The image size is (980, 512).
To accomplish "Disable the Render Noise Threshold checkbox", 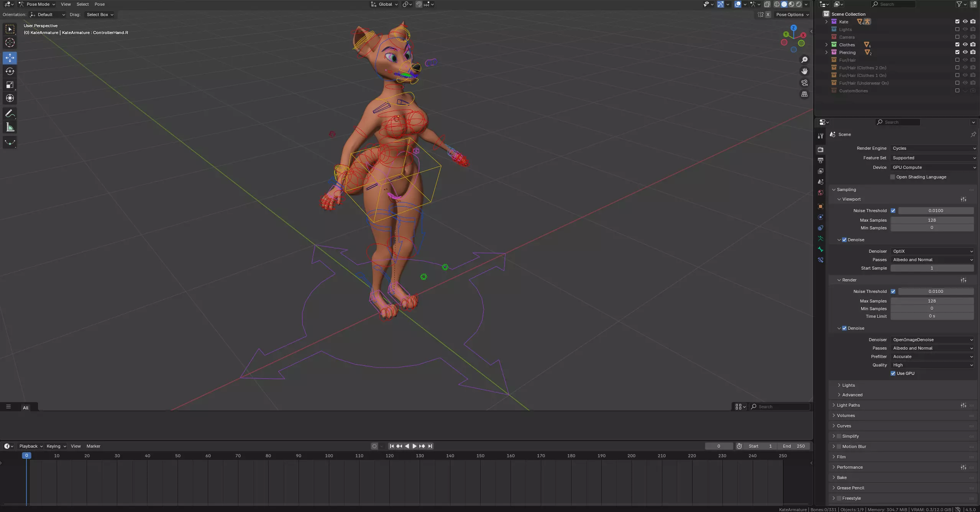I will [893, 291].
